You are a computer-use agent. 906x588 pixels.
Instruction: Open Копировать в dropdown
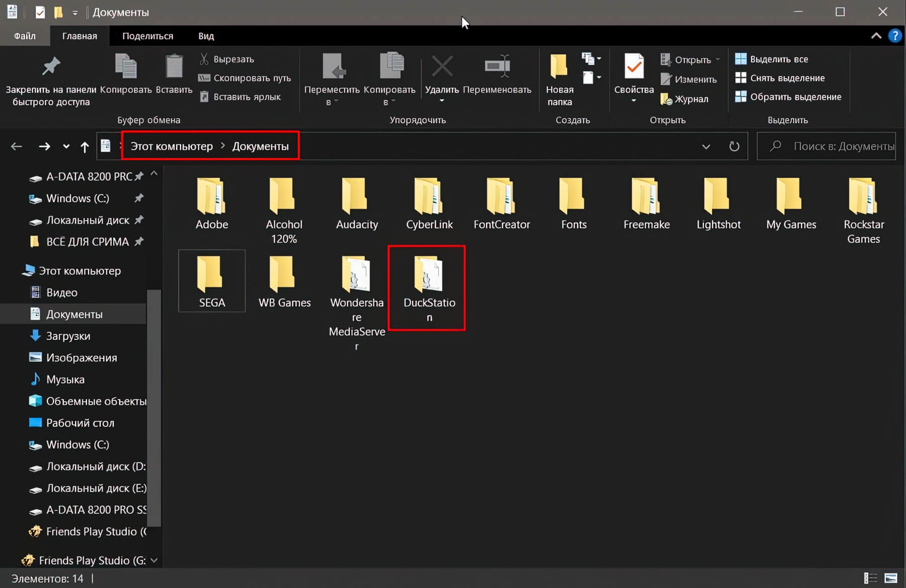tap(390, 81)
